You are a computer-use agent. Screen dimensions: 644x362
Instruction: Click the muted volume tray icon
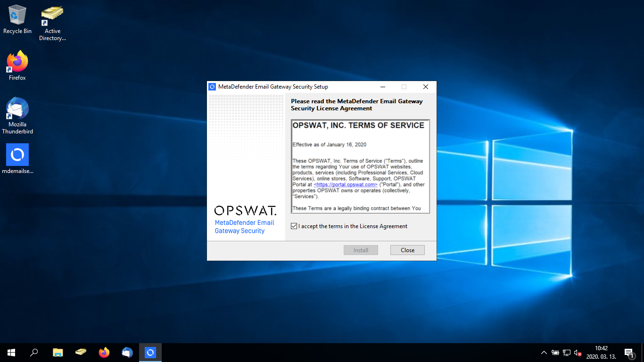click(578, 353)
